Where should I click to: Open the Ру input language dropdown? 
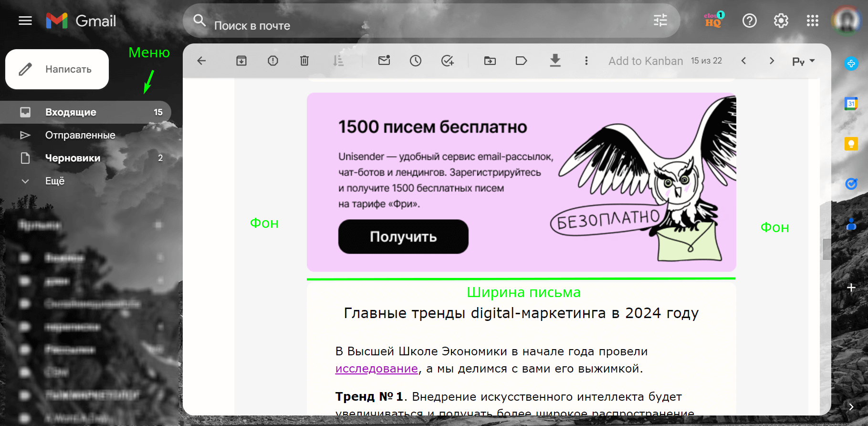804,61
